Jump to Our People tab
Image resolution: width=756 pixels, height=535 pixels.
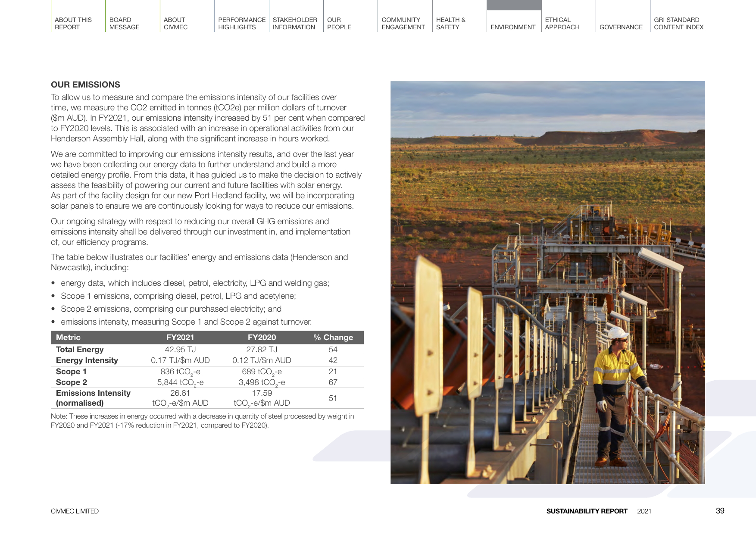pyautogui.click(x=339, y=23)
